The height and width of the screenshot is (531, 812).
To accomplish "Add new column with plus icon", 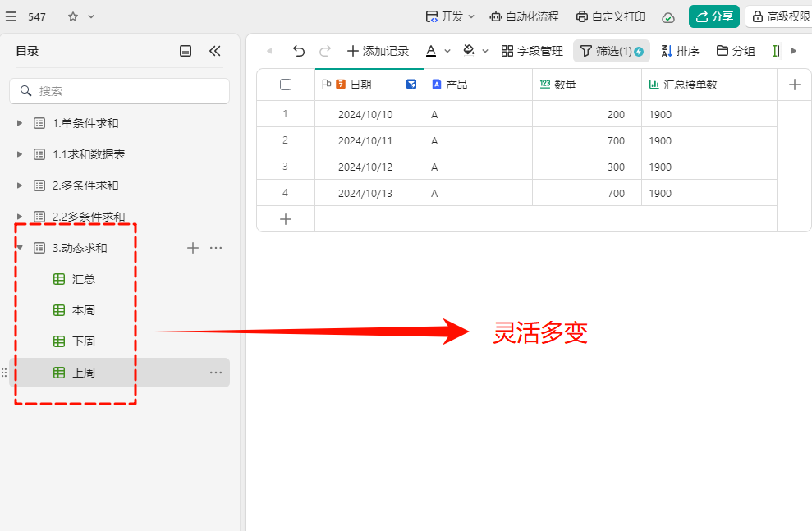I will click(x=795, y=85).
